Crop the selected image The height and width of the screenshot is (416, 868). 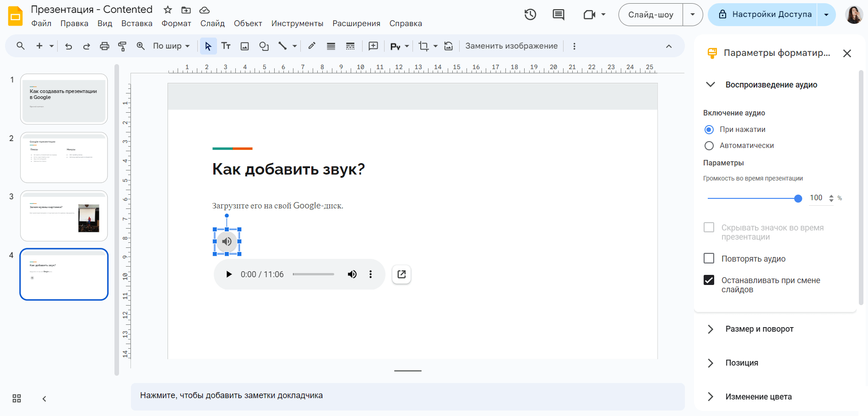tap(423, 46)
